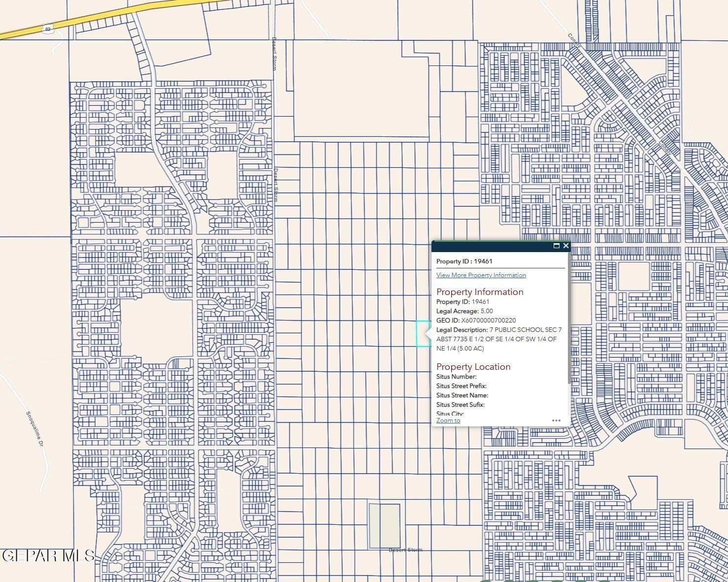Viewport: 728px width, 582px height.
Task: Click the Zoom to link
Action: pos(447,420)
